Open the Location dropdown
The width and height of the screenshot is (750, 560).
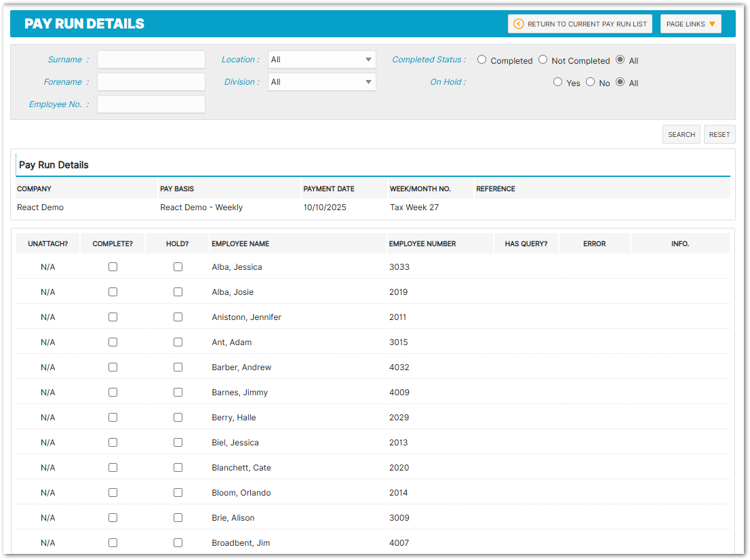click(x=321, y=60)
